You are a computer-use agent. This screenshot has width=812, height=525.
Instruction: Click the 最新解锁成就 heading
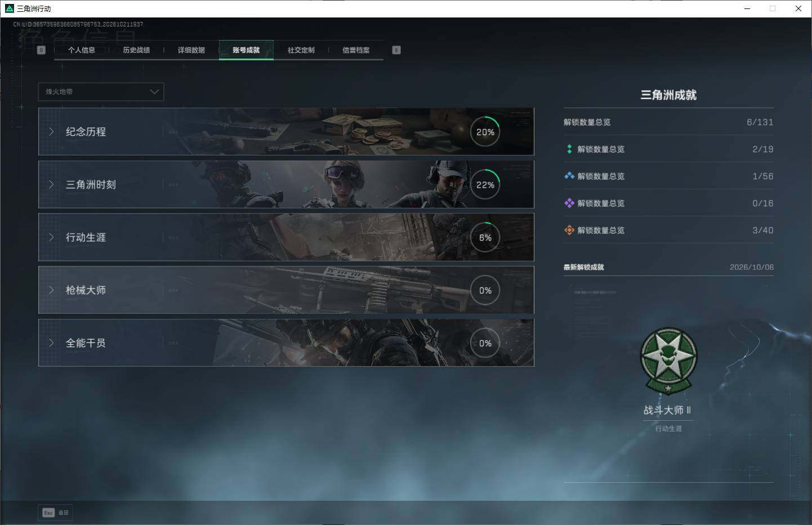pos(584,267)
